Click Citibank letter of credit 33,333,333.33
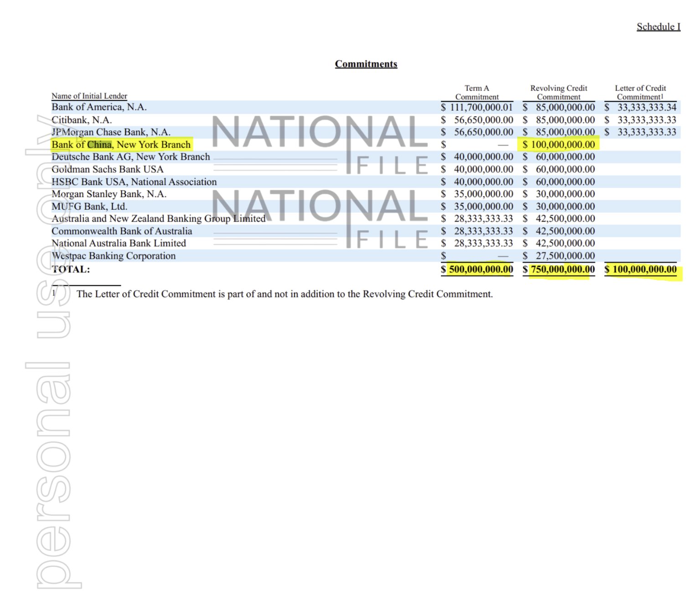Viewport: 700px width, 596px height. (x=647, y=120)
